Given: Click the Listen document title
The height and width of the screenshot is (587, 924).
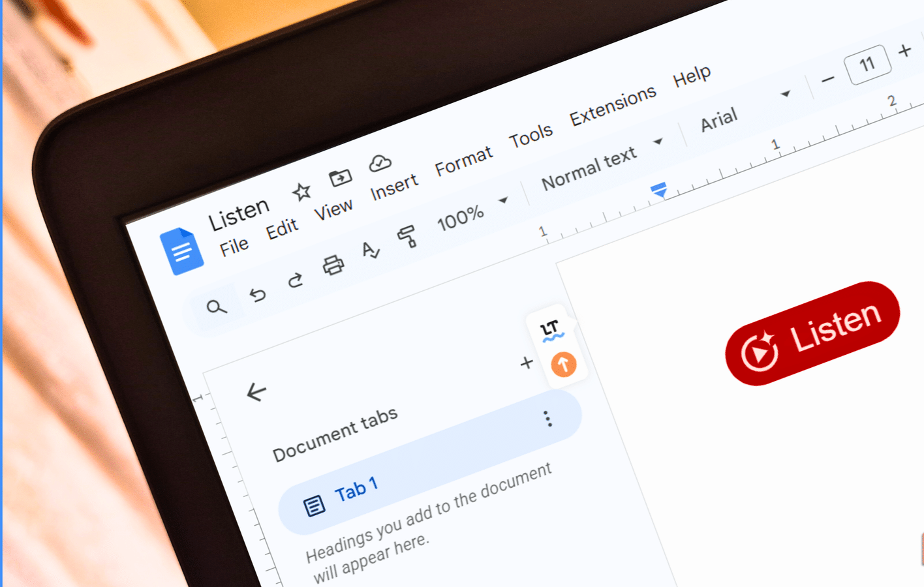Looking at the screenshot, I should point(239,213).
